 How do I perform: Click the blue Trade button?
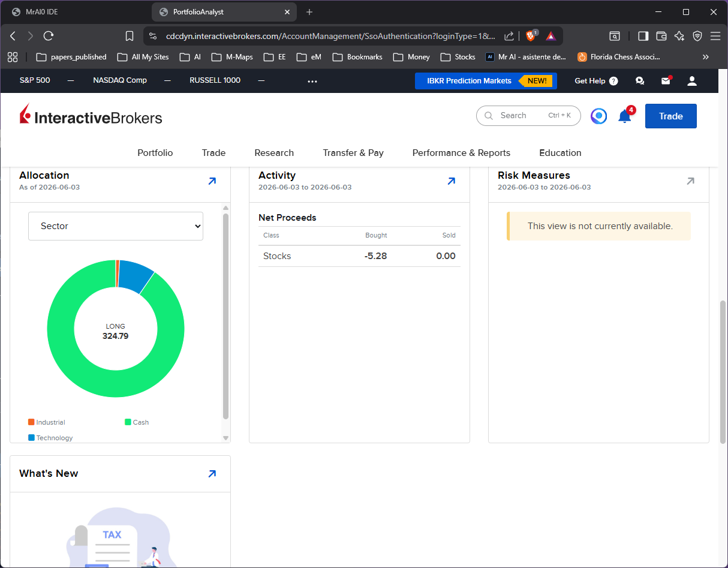[671, 116]
